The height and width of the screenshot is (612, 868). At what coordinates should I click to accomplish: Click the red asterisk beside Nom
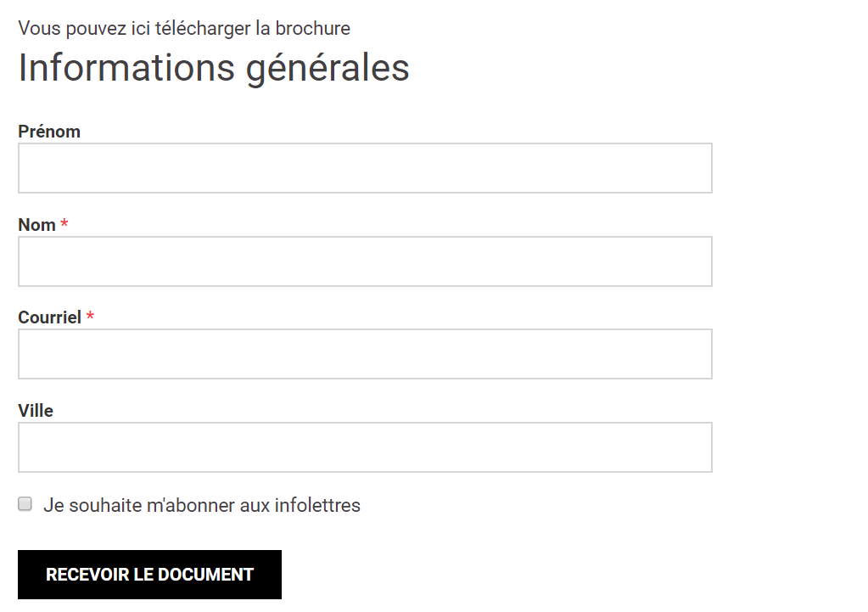tap(64, 224)
